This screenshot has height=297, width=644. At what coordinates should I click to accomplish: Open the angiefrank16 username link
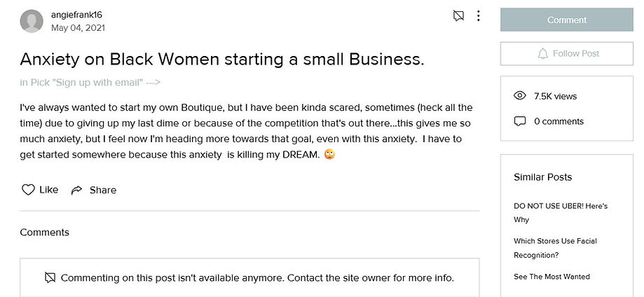click(x=77, y=15)
